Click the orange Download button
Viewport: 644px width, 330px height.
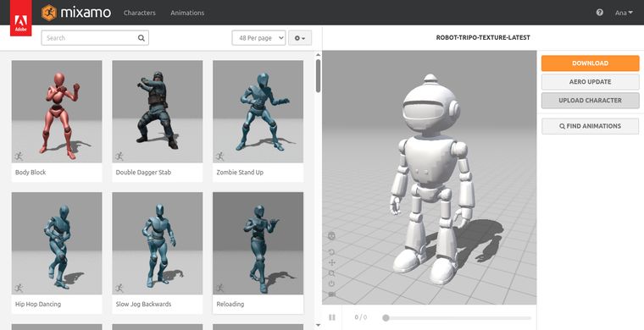point(591,63)
